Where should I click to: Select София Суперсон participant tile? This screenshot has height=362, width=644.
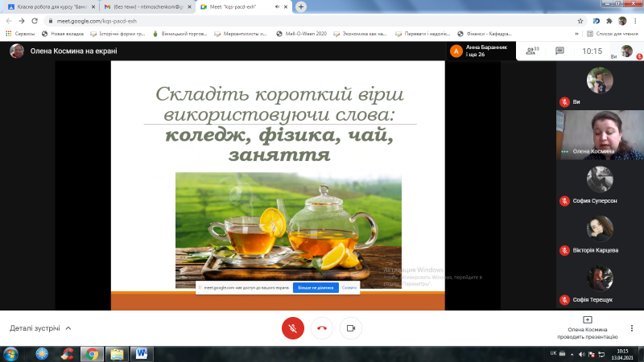[600, 186]
